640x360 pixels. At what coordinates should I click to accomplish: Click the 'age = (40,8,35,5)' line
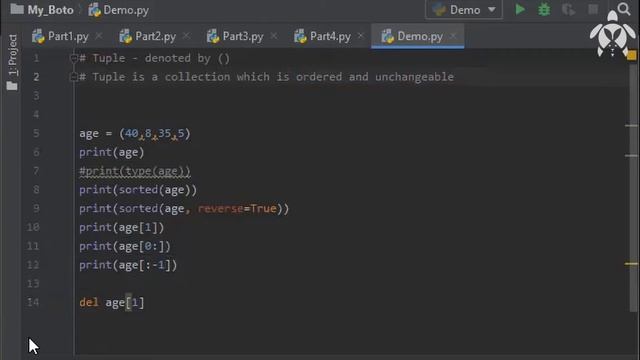[135, 134]
